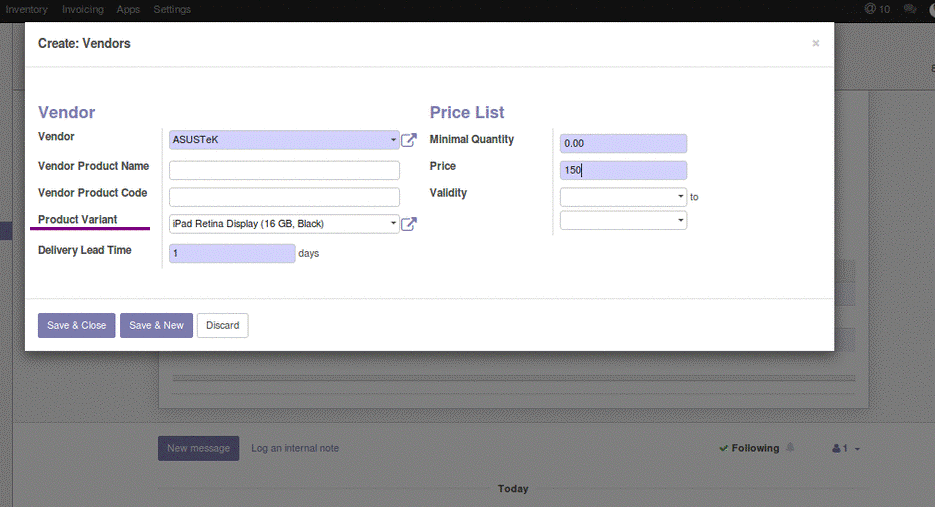Click the Delivery Lead Time field
935x507 pixels.
[x=232, y=254]
